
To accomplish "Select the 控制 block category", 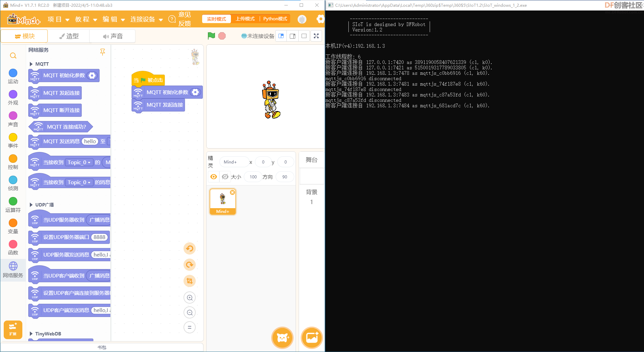I will tap(13, 162).
